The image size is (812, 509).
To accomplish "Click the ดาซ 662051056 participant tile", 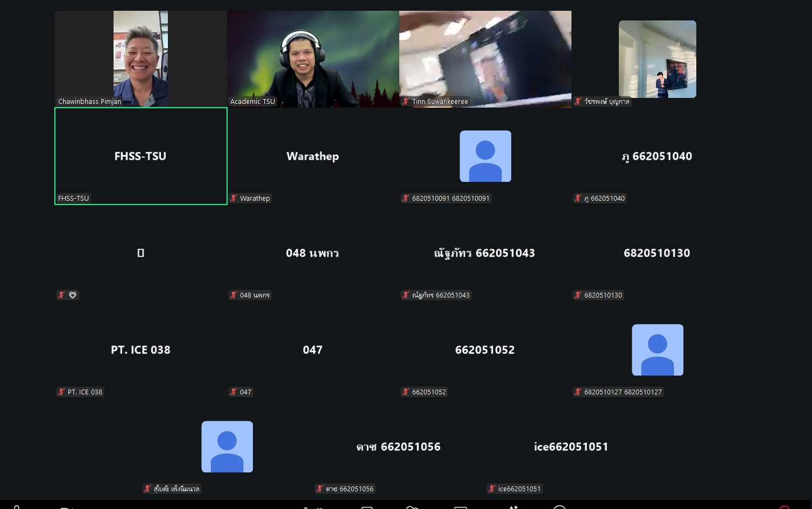I will click(x=399, y=447).
